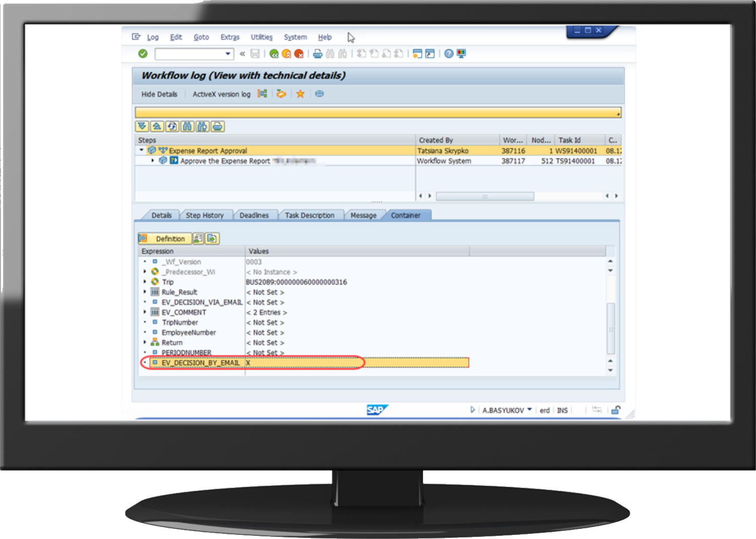Viewport: 756px width, 539px height.
Task: Switch to the Message tab
Action: pos(363,215)
